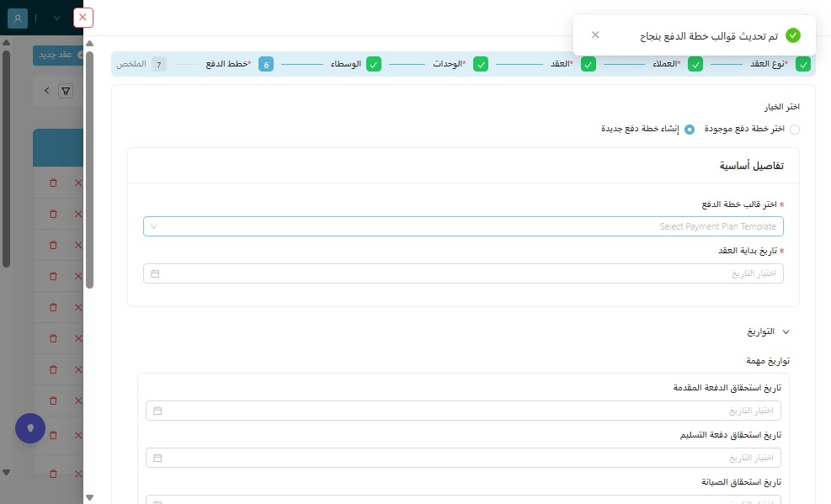Viewport: 831px width, 504px height.
Task: Click the drawer scrollbar down arrow
Action: point(89,497)
